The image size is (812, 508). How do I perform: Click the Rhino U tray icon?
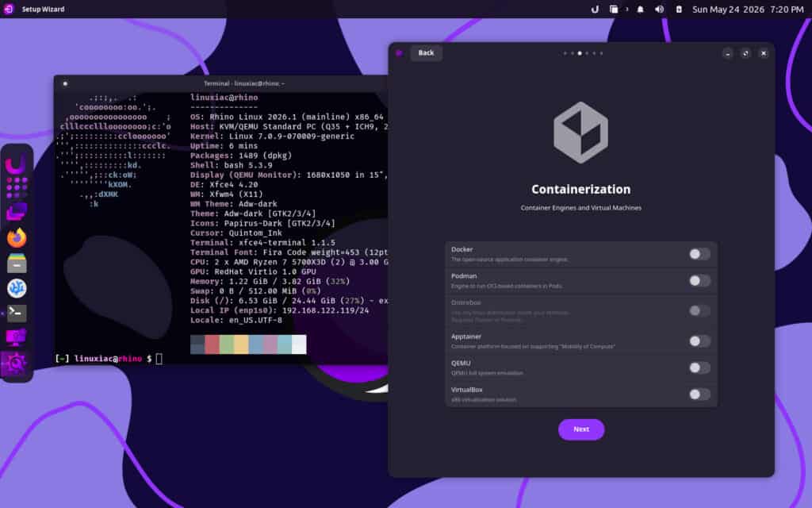(595, 10)
